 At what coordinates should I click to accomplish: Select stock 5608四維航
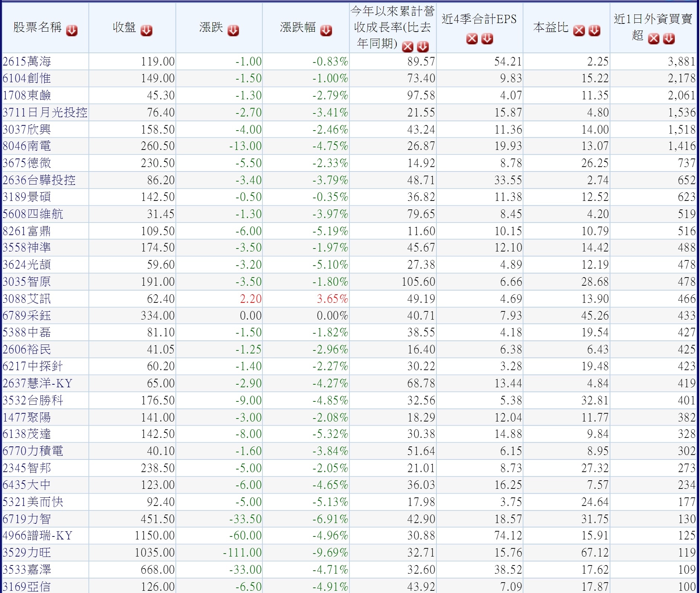point(33,214)
